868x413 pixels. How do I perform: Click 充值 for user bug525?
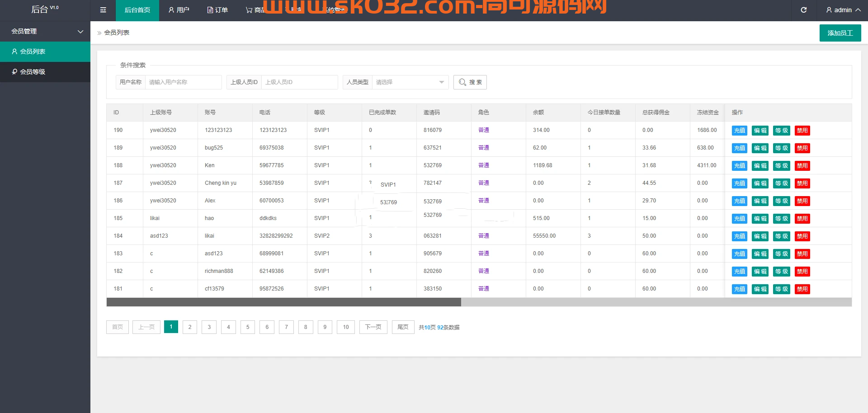tap(740, 148)
